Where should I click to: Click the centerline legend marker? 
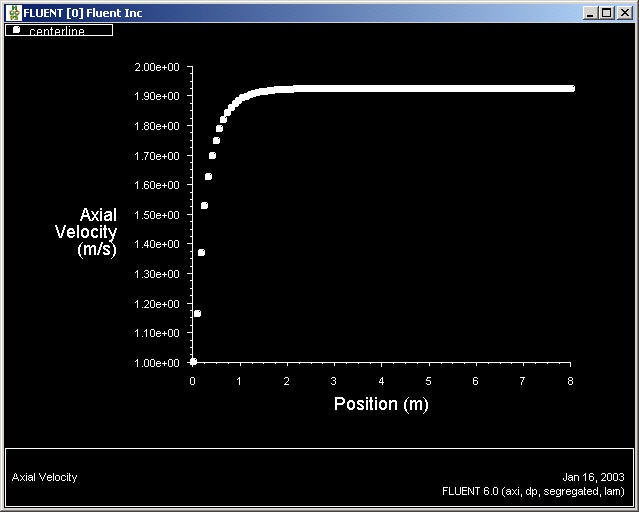(x=16, y=29)
